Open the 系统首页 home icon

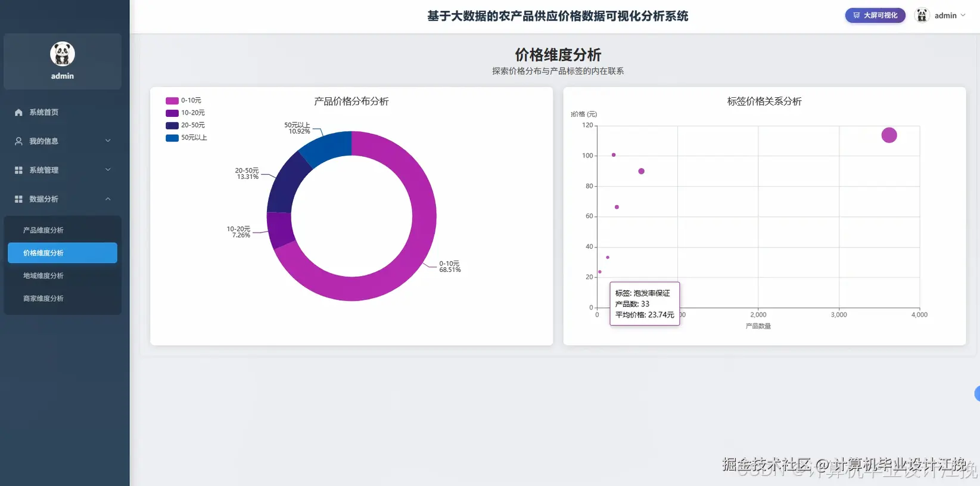click(x=18, y=112)
